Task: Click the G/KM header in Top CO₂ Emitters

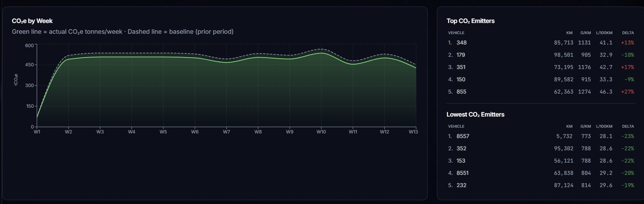Action: coord(586,33)
